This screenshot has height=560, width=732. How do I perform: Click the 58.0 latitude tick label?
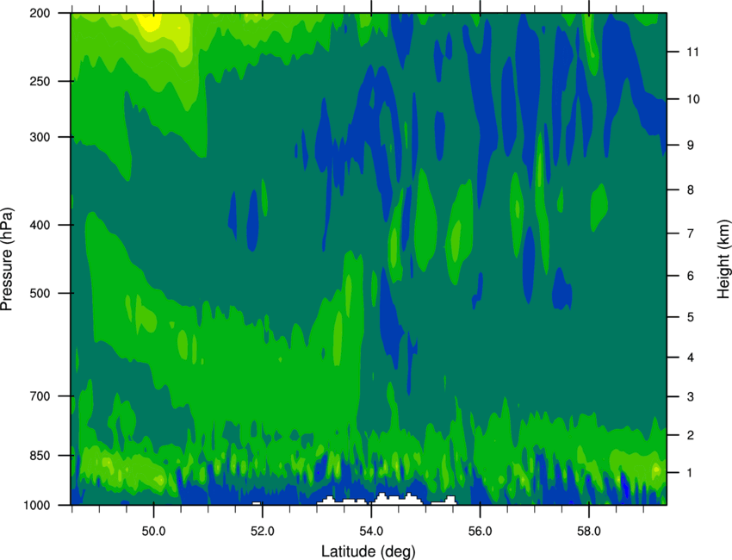coord(589,532)
